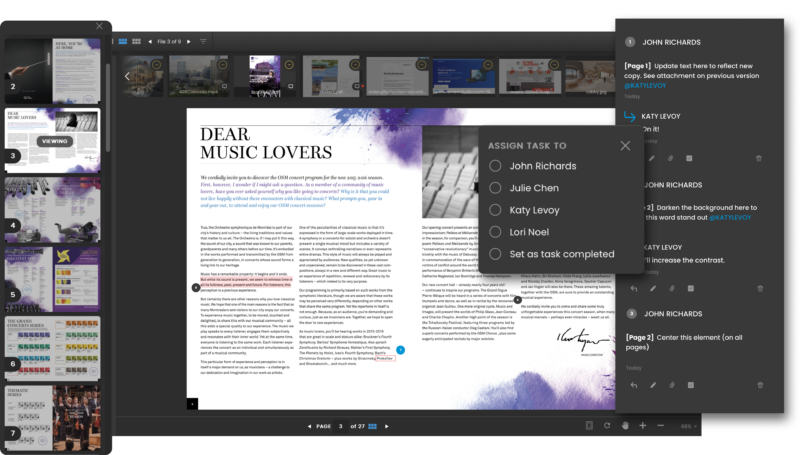Attach a file under the 'increase the contrast' comment
Screen dimensions: 800x455
pos(672,288)
